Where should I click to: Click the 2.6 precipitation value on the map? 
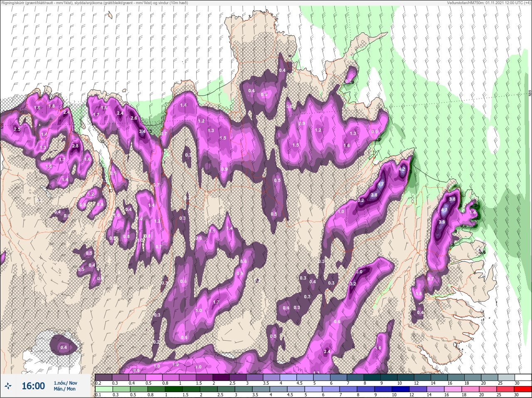click(134, 118)
